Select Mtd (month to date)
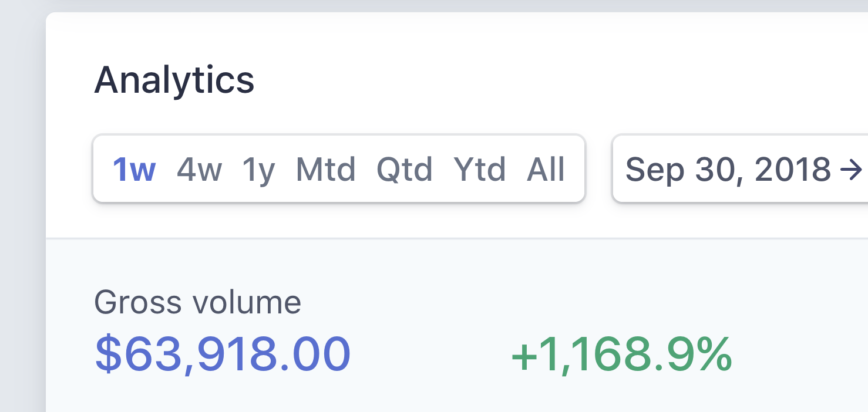The width and height of the screenshot is (868, 412). tap(325, 170)
